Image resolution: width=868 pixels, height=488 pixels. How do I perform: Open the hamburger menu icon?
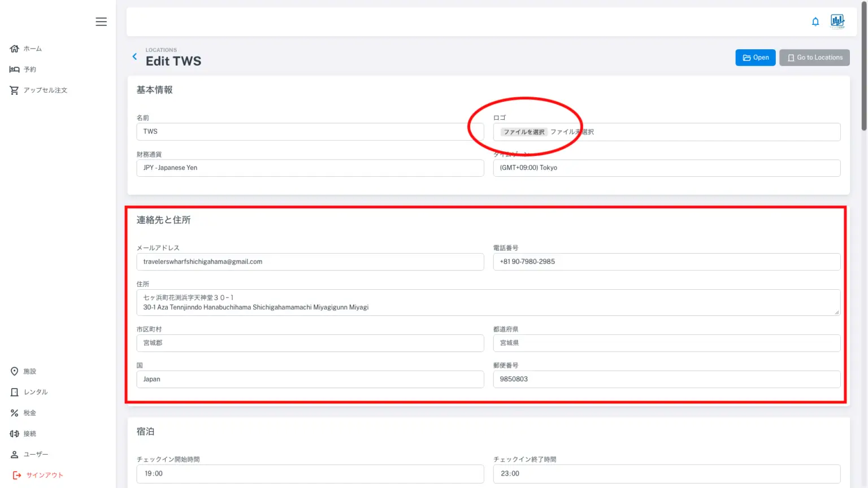[101, 21]
